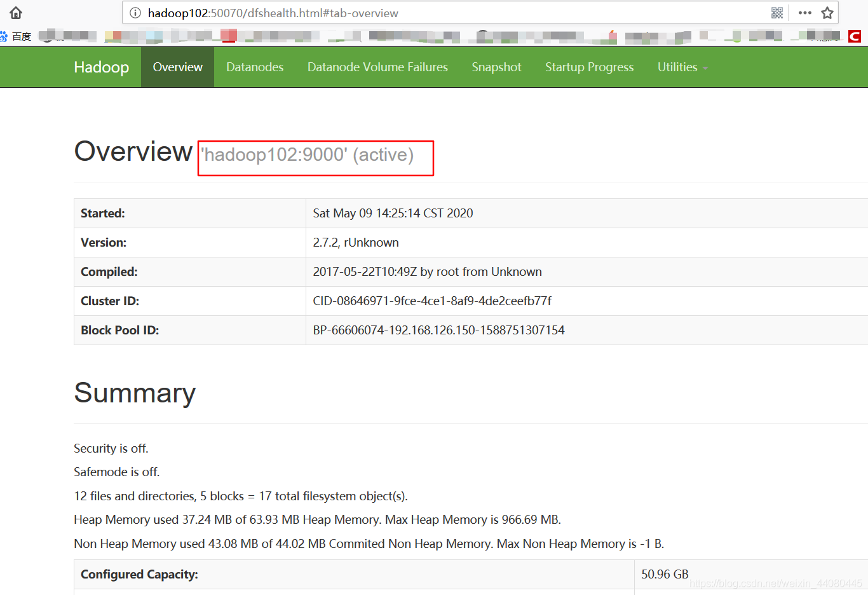
Task: Click the Summary heading
Action: tap(135, 393)
